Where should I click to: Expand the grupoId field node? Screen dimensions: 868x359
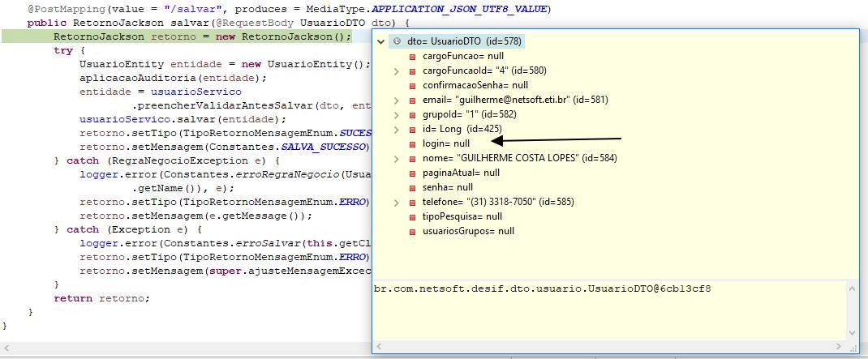tap(396, 114)
